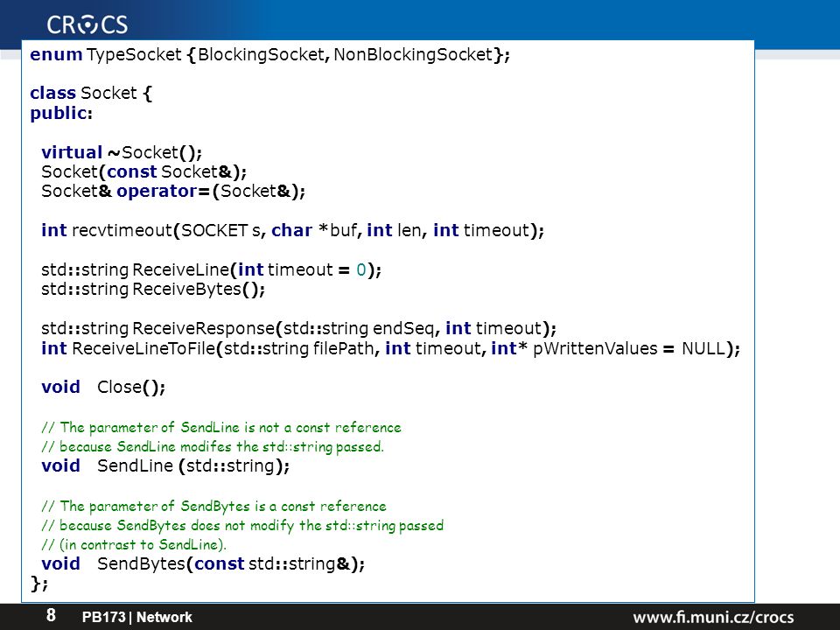Select comment 'The parameter of SendBytes is a const reference'
Viewport: 840px width, 630px height.
click(213, 507)
